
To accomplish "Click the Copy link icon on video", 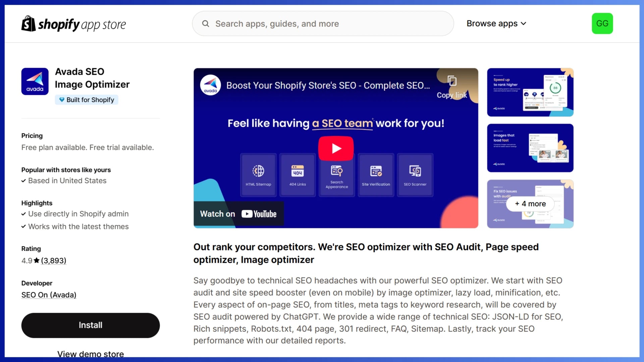I will [x=452, y=81].
